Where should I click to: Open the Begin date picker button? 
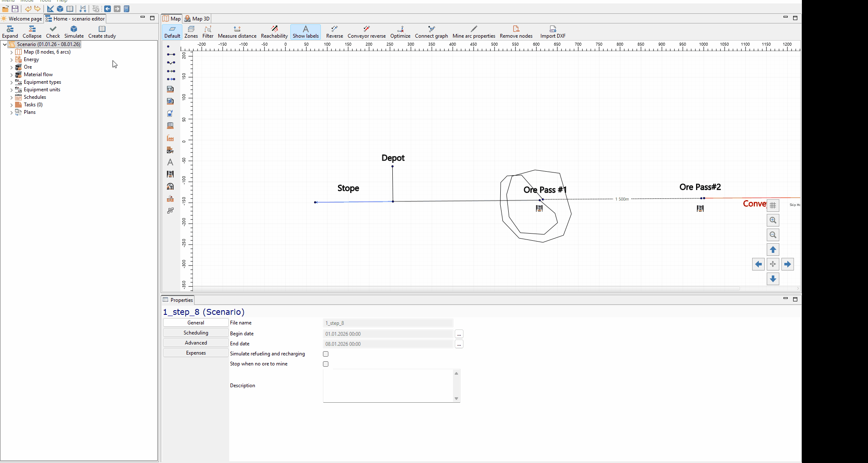click(x=459, y=334)
